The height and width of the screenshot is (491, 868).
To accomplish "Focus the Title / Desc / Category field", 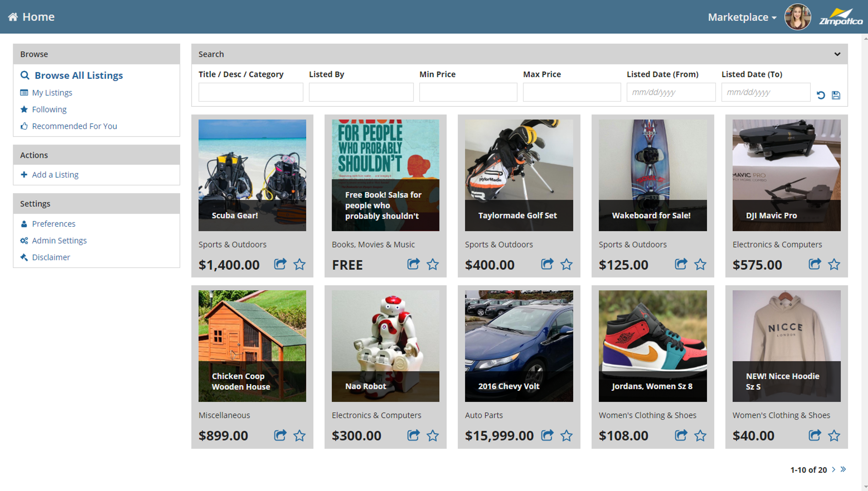I will (x=251, y=92).
